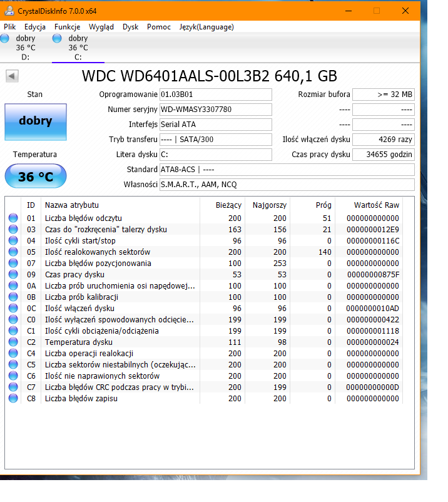Click the Własności field S.M.A.R.T., AAM, NCQ

287,185
